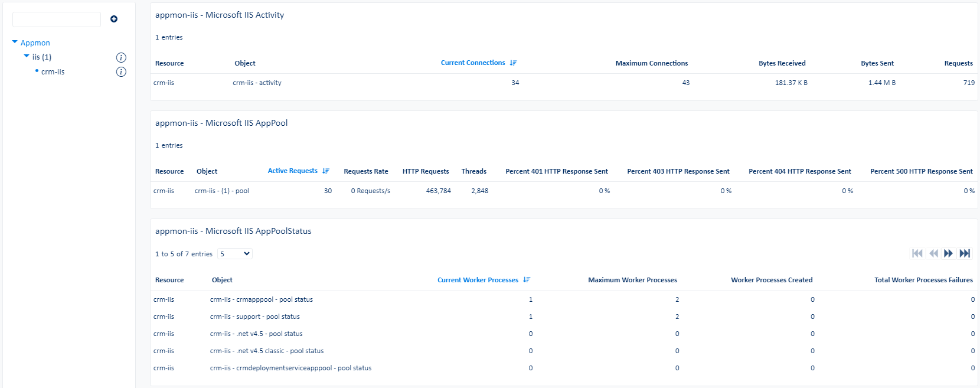Click sort icon next to Current Connections
The width and height of the screenshot is (980, 388).
[513, 63]
